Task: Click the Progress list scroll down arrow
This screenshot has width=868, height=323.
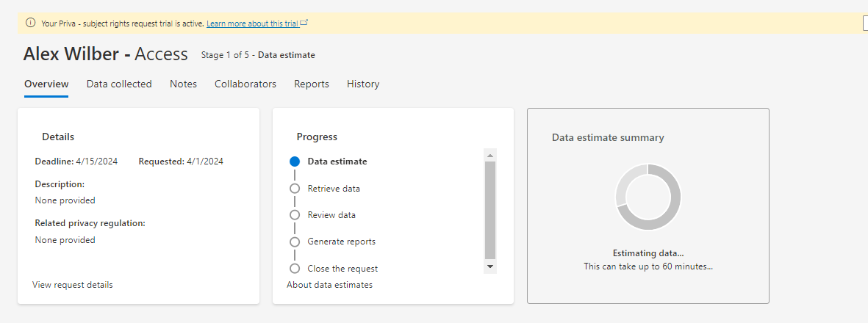Action: (490, 266)
